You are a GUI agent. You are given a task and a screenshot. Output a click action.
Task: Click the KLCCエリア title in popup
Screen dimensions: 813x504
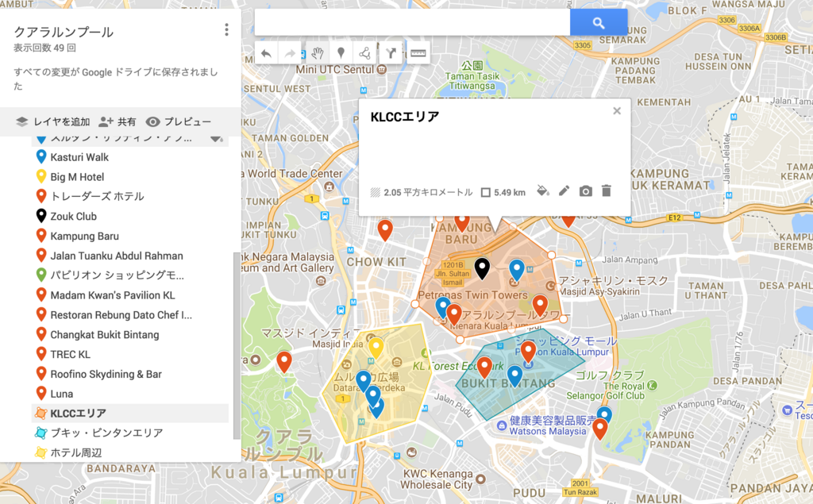tap(405, 117)
